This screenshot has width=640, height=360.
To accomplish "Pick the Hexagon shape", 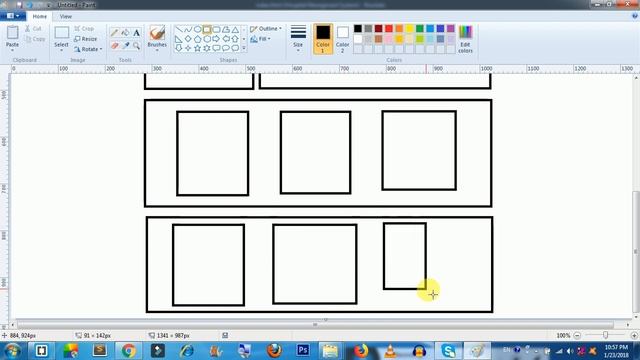I will (x=207, y=39).
